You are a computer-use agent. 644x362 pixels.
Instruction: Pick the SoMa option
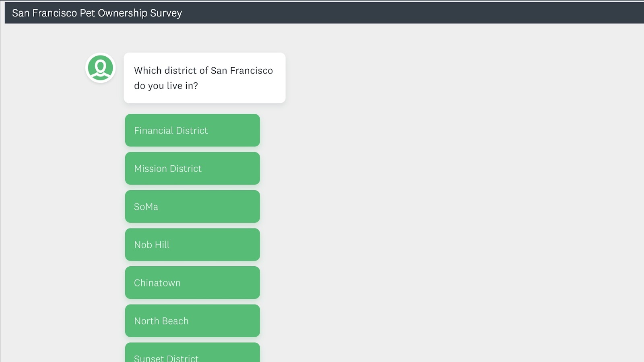tap(192, 207)
